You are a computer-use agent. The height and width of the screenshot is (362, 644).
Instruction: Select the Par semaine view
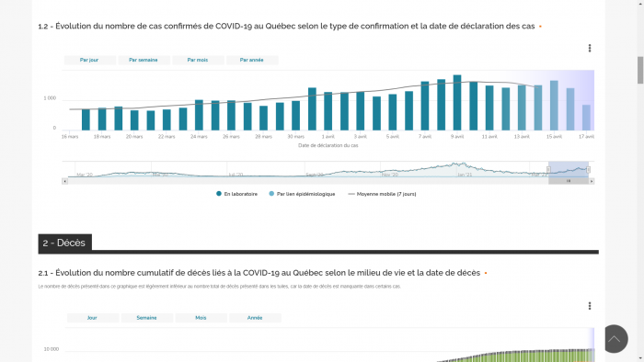(144, 60)
